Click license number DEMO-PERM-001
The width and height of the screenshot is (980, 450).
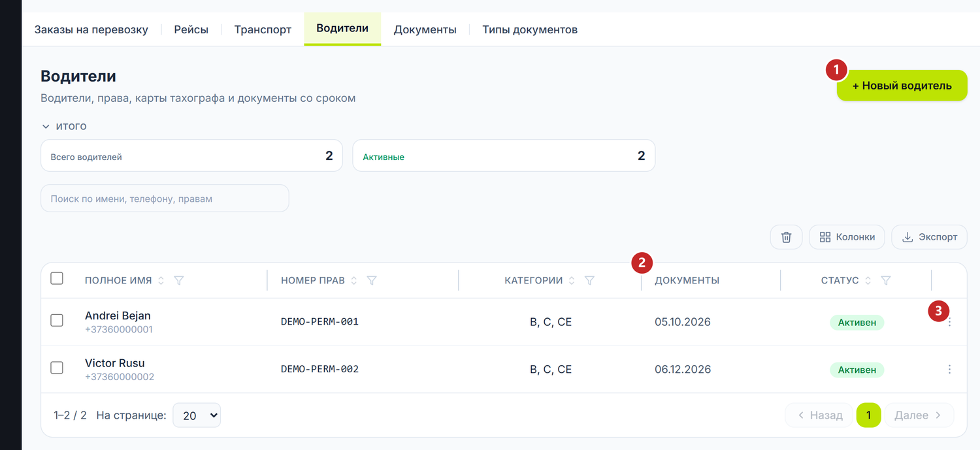point(319,322)
